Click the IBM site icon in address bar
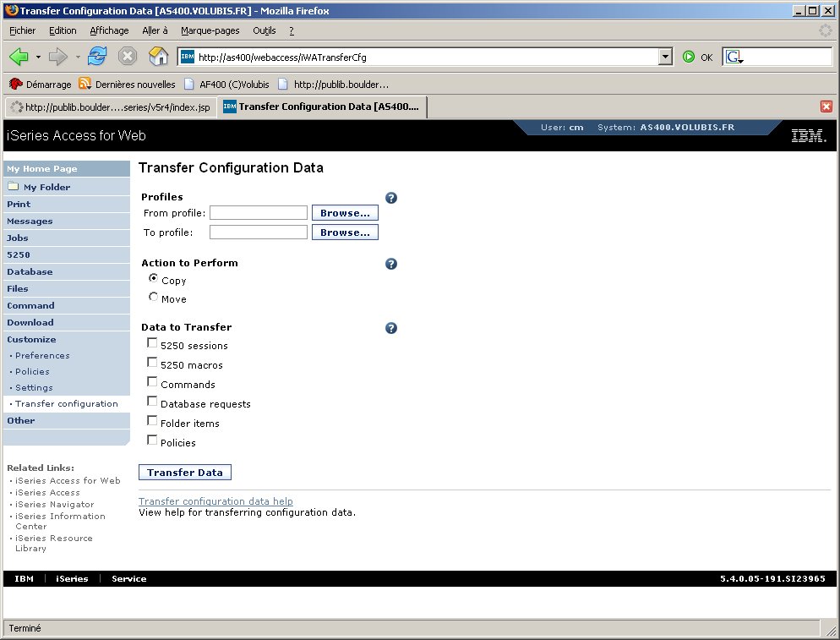 [x=188, y=57]
